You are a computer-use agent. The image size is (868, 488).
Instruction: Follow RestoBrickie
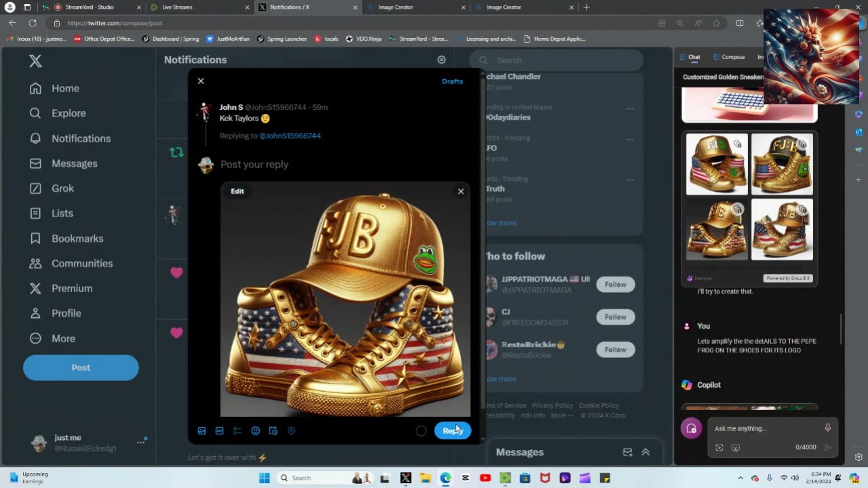pyautogui.click(x=615, y=350)
